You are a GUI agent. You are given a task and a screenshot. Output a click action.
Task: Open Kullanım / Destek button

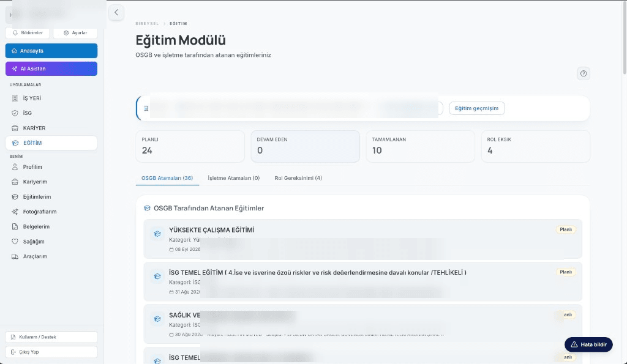point(51,337)
